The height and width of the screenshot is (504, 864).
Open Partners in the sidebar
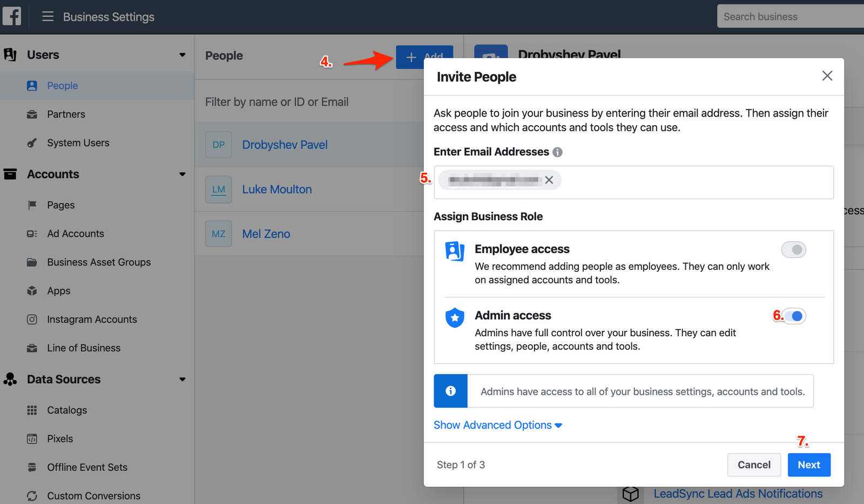pos(66,114)
